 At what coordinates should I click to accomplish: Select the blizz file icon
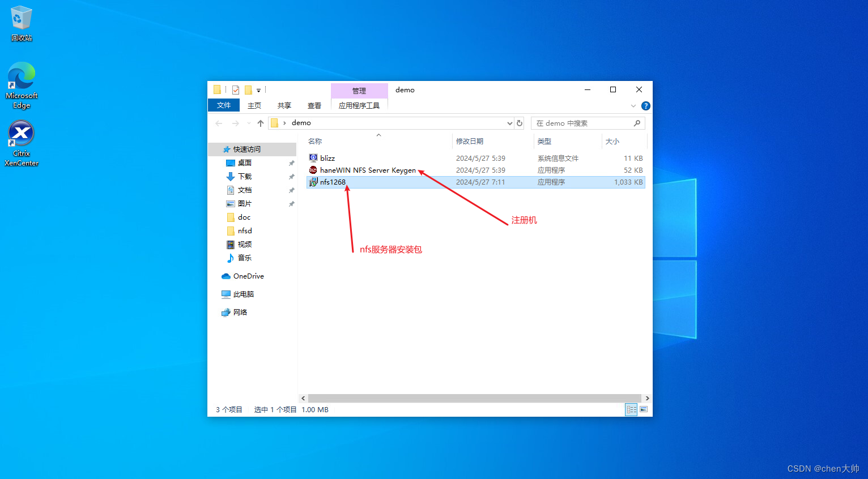click(313, 158)
